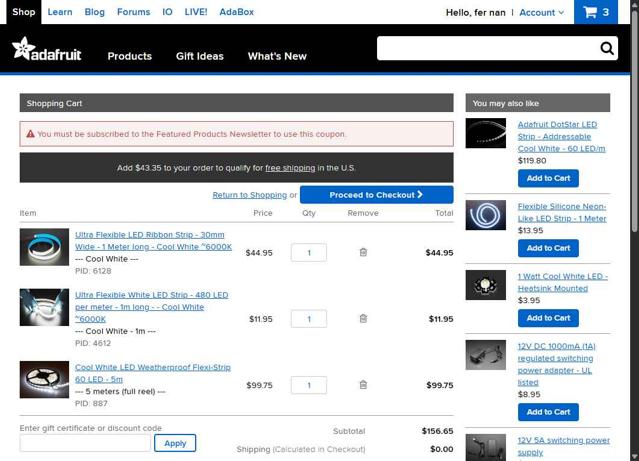Open the Shop tab
Image resolution: width=639 pixels, height=461 pixels.
[x=24, y=12]
